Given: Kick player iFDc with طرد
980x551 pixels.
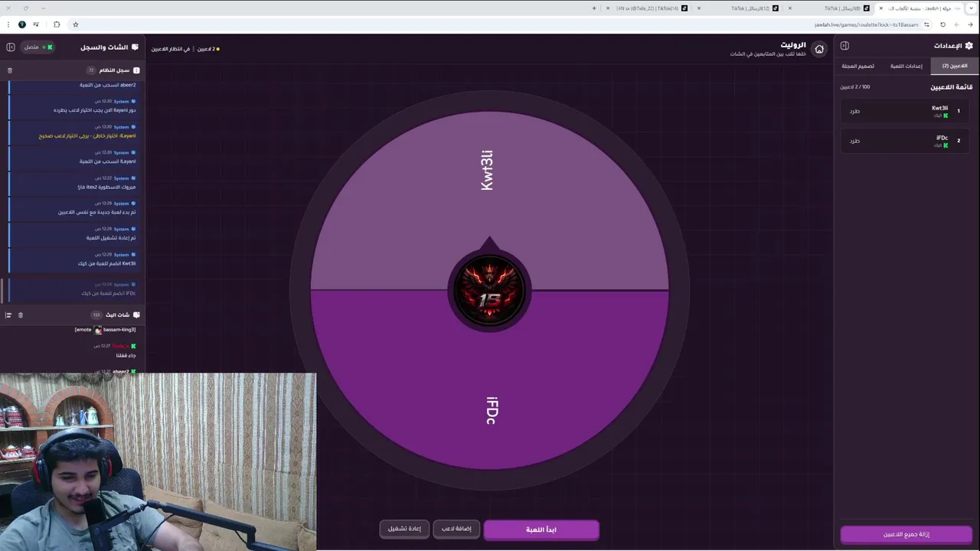Looking at the screenshot, I should 854,141.
